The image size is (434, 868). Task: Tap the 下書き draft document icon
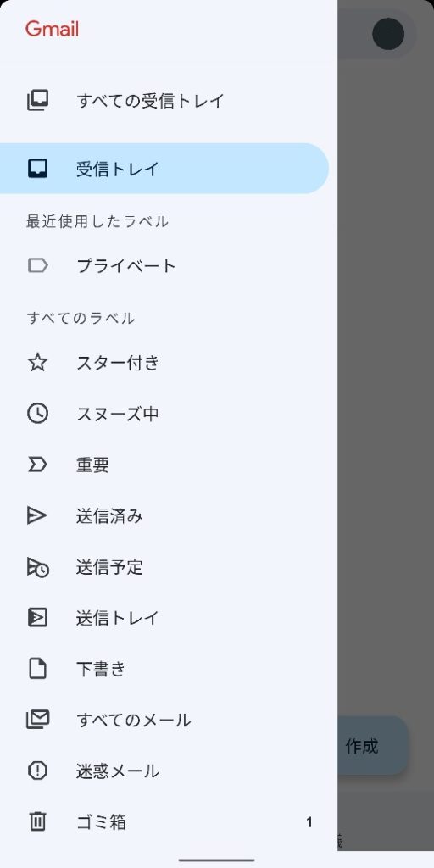point(37,669)
